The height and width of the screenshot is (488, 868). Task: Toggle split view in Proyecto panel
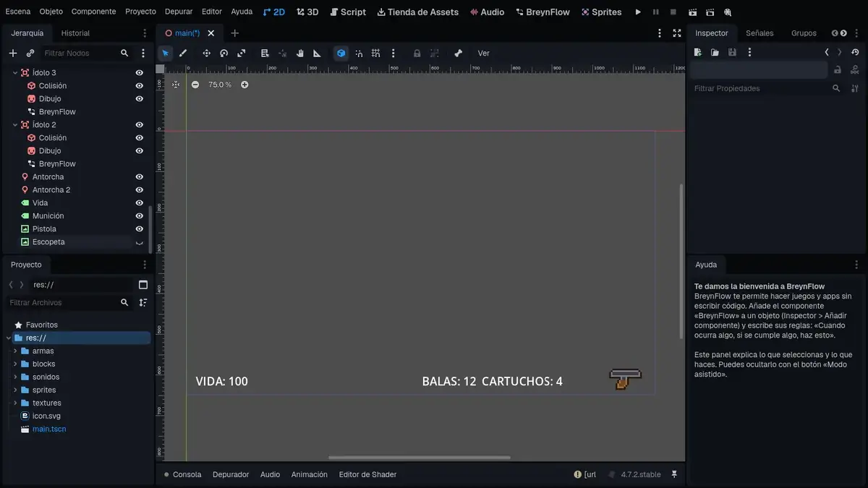coord(143,285)
